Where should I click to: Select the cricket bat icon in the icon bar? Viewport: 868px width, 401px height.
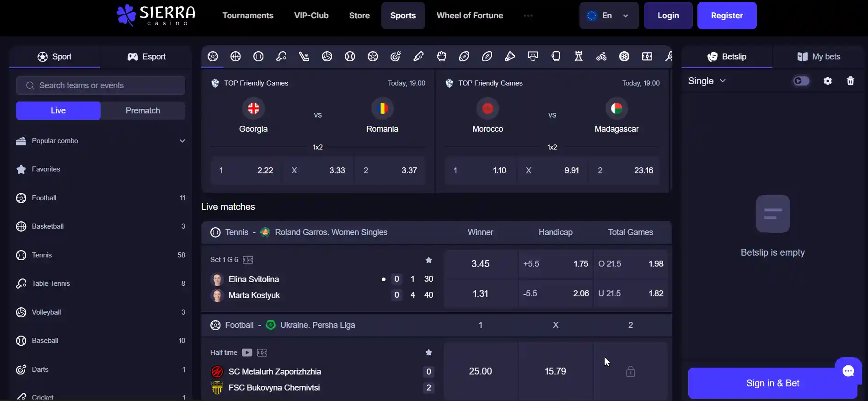[418, 56]
